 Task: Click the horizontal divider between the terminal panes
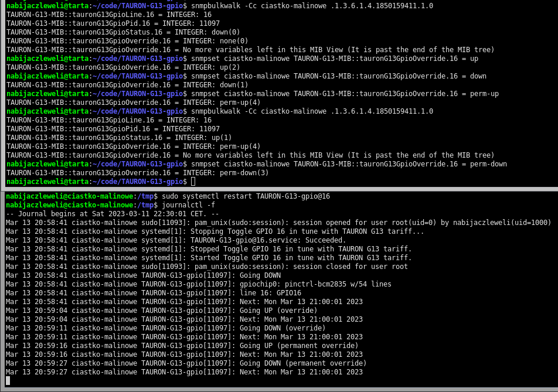click(279, 189)
